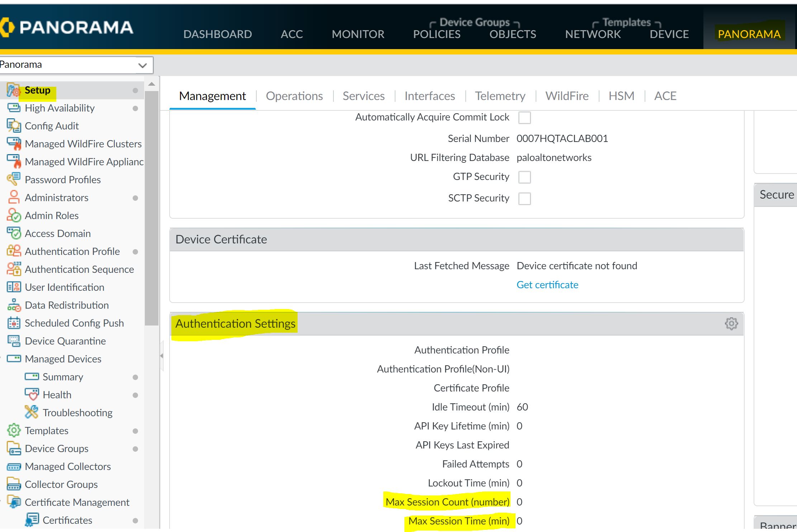Click the Managed WildFire Clusters icon
The width and height of the screenshot is (797, 532).
(x=14, y=143)
